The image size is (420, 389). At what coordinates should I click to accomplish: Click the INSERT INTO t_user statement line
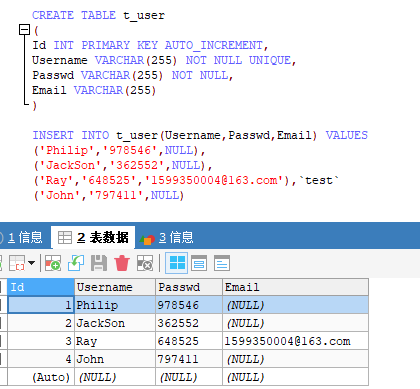pyautogui.click(x=200, y=135)
